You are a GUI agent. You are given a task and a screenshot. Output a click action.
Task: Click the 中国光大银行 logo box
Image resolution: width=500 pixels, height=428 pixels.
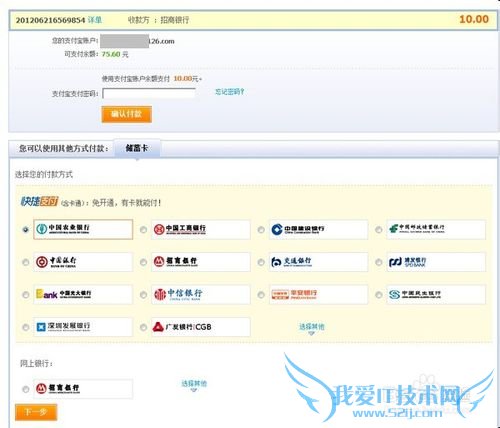(x=83, y=294)
